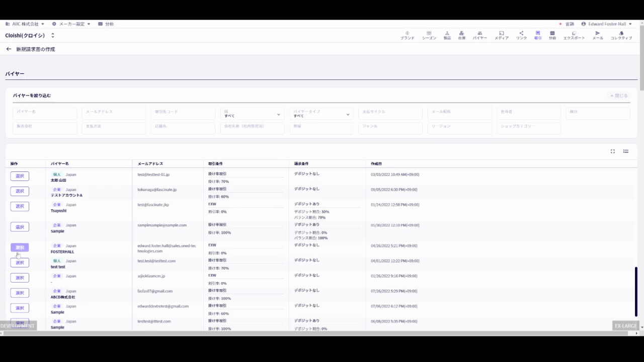Select buyer テストアカウントA

click(20, 191)
